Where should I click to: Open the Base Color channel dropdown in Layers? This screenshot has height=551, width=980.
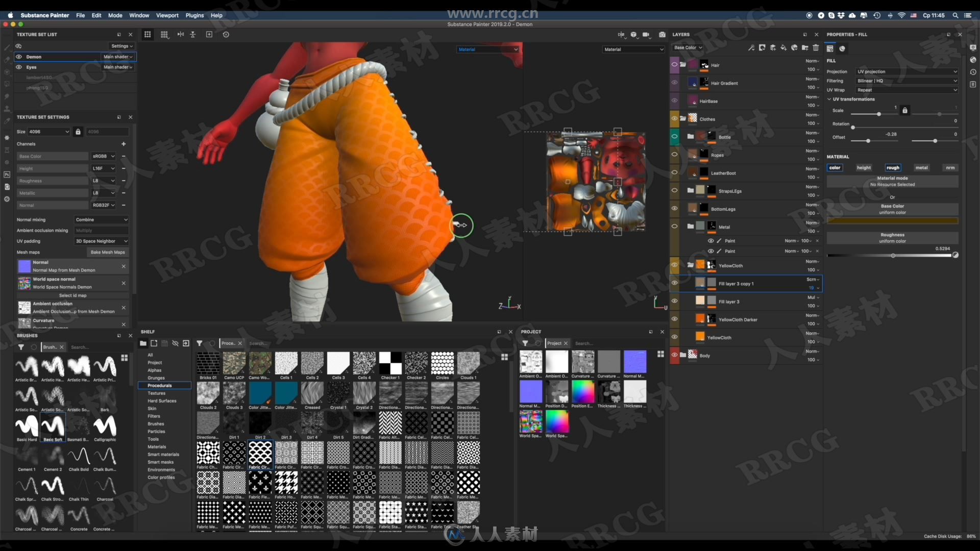tap(688, 47)
